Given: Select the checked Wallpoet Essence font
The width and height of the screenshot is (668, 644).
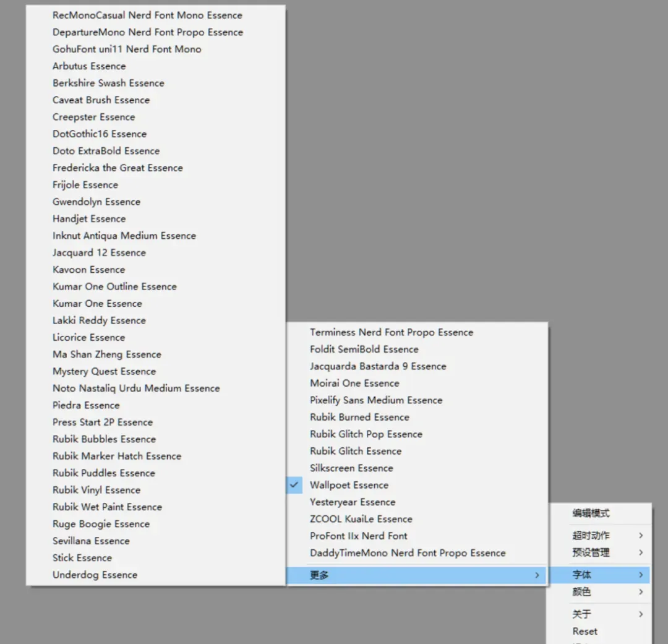Looking at the screenshot, I should pos(417,485).
